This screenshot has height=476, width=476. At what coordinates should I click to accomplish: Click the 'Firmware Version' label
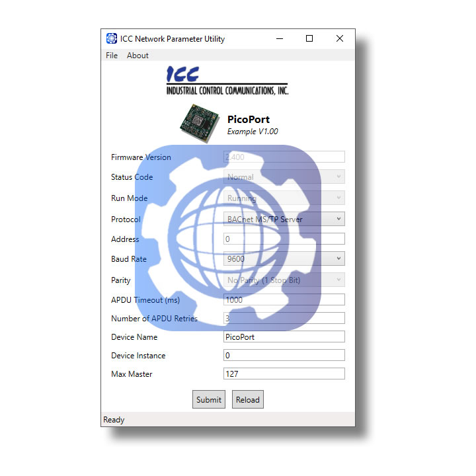tap(141, 157)
